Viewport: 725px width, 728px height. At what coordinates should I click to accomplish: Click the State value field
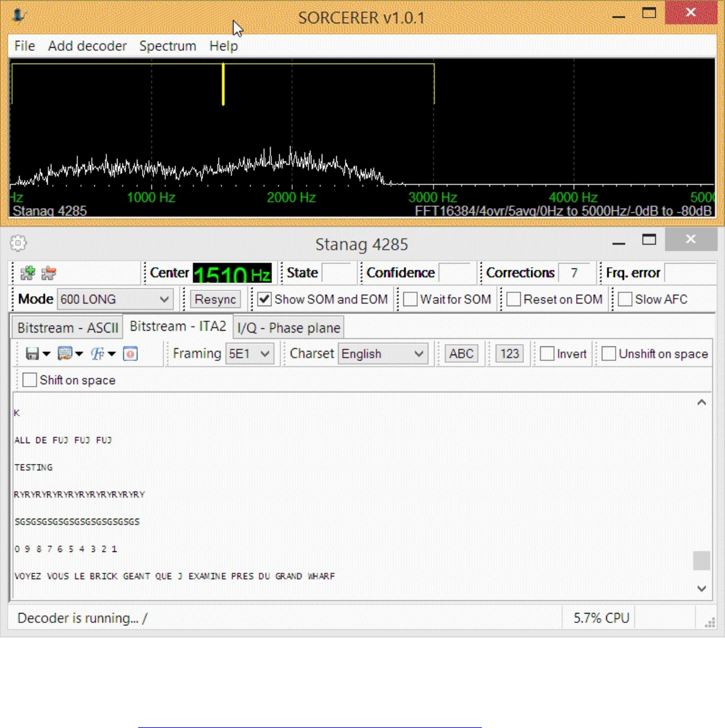click(337, 273)
